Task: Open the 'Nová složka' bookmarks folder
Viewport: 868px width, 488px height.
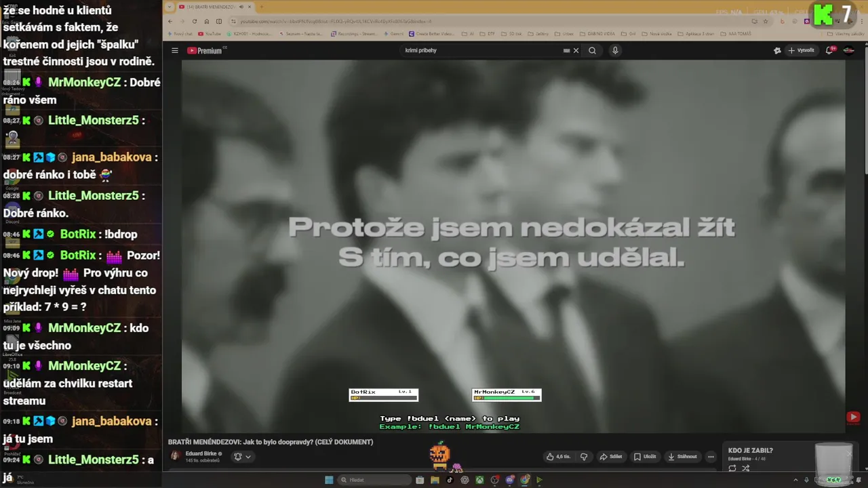Action: (658, 33)
